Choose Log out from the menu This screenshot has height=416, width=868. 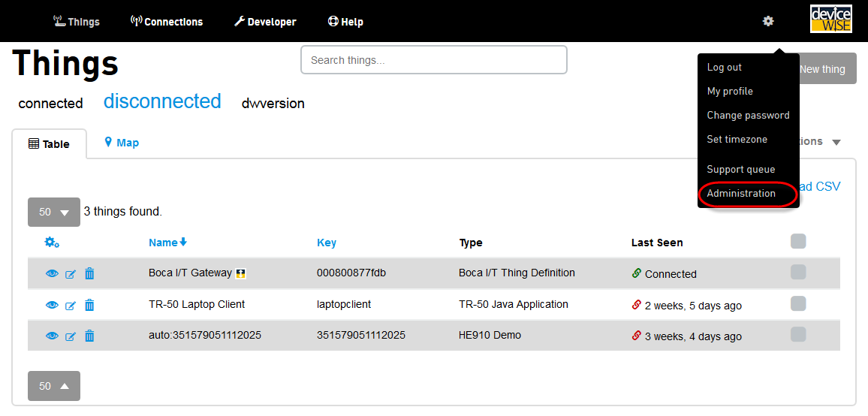click(x=725, y=68)
